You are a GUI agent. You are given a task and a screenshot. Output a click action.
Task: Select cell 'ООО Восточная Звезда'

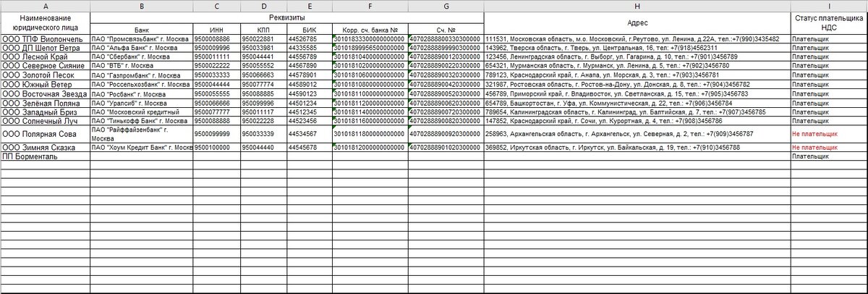coord(45,93)
